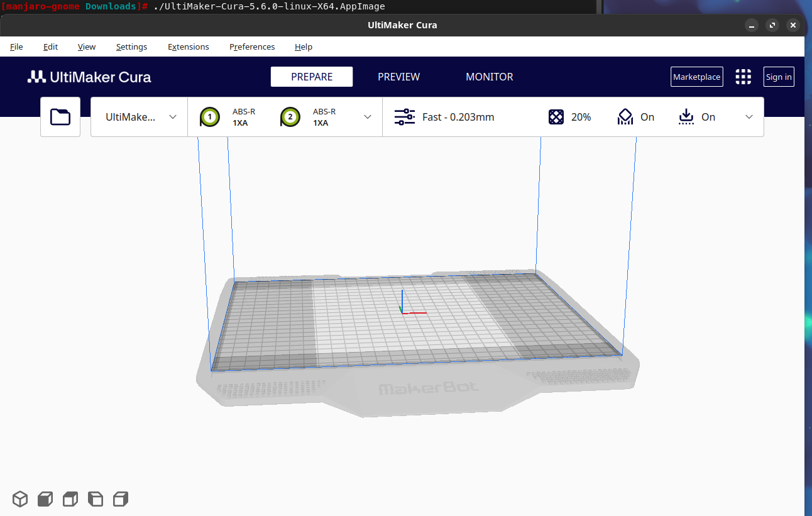Click the Fast - 0.203mm profile text
Screen dimensions: 812x516
[458, 117]
